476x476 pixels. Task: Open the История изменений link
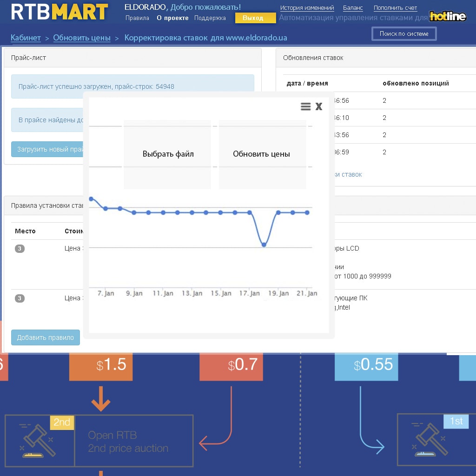click(x=307, y=8)
